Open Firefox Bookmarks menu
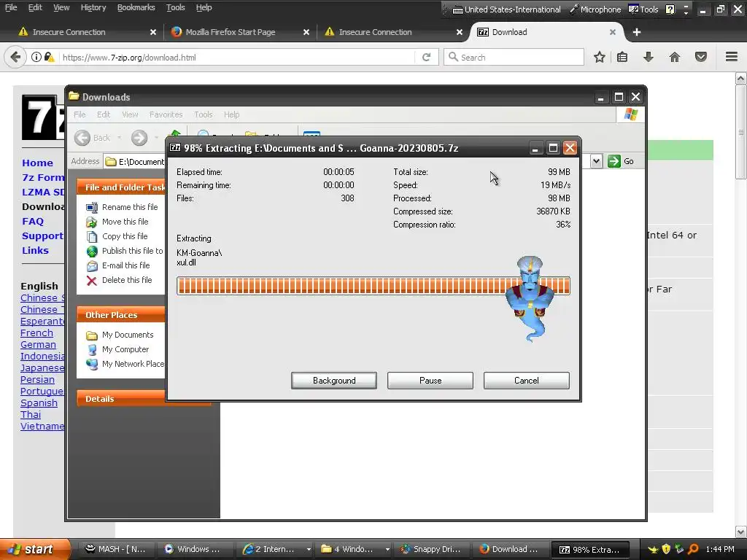The width and height of the screenshot is (747, 560). coord(136,7)
